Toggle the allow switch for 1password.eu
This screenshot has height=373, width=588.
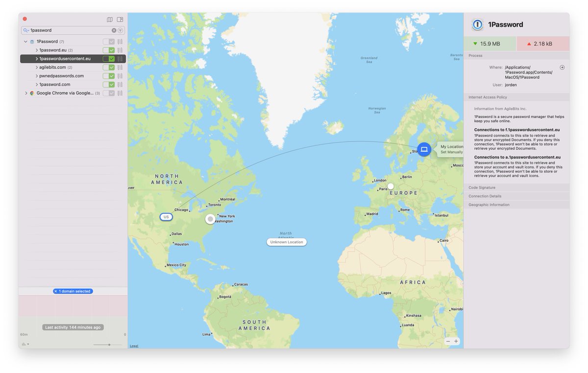[109, 50]
